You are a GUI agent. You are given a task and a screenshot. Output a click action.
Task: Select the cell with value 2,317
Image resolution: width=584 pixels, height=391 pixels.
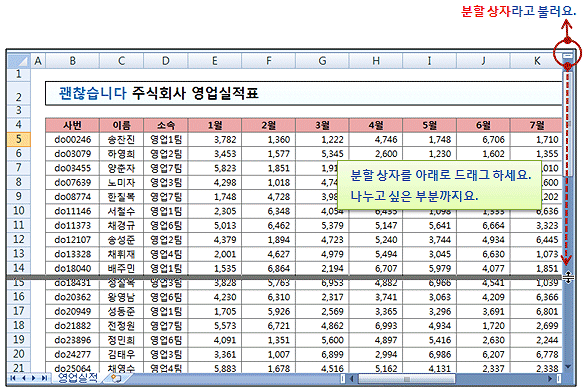click(x=322, y=297)
